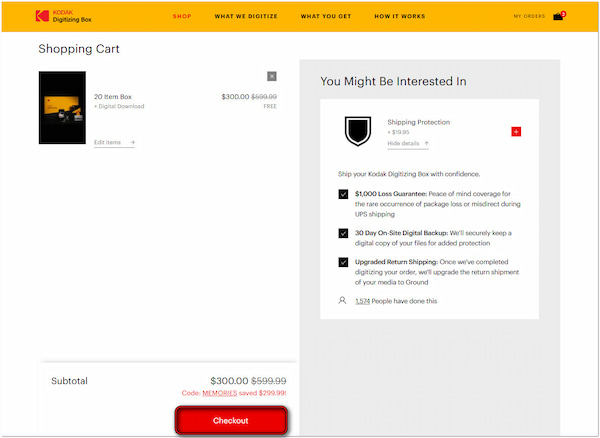Open What You Get menu item

(x=326, y=16)
